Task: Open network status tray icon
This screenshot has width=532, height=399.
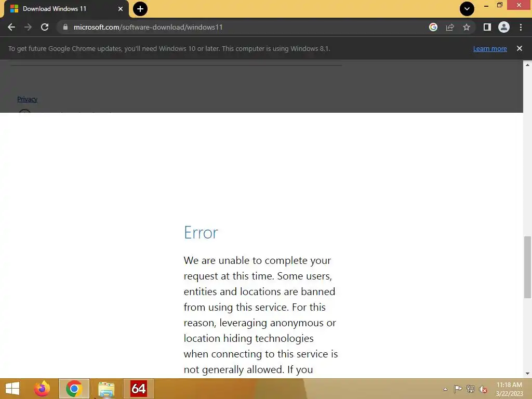Action: click(471, 389)
